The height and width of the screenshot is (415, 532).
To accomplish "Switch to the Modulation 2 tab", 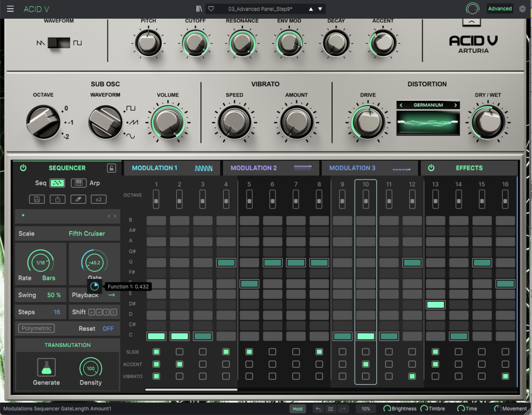I will click(254, 168).
